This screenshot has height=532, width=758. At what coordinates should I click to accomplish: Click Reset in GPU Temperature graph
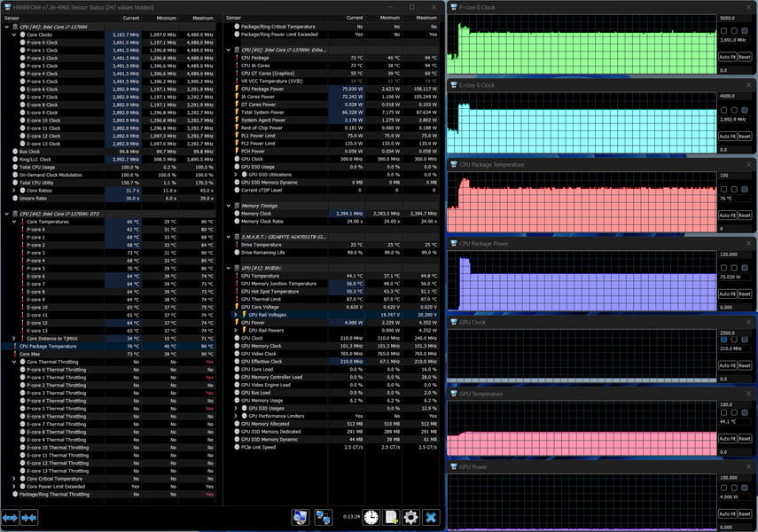pyautogui.click(x=745, y=439)
